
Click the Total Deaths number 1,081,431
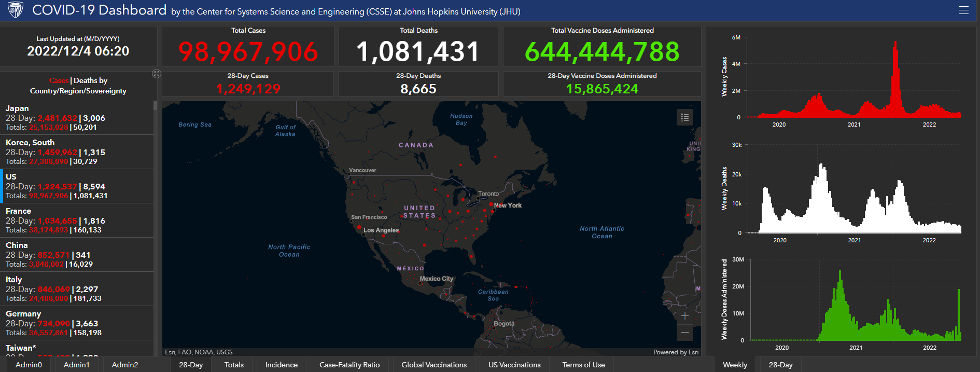(x=418, y=51)
